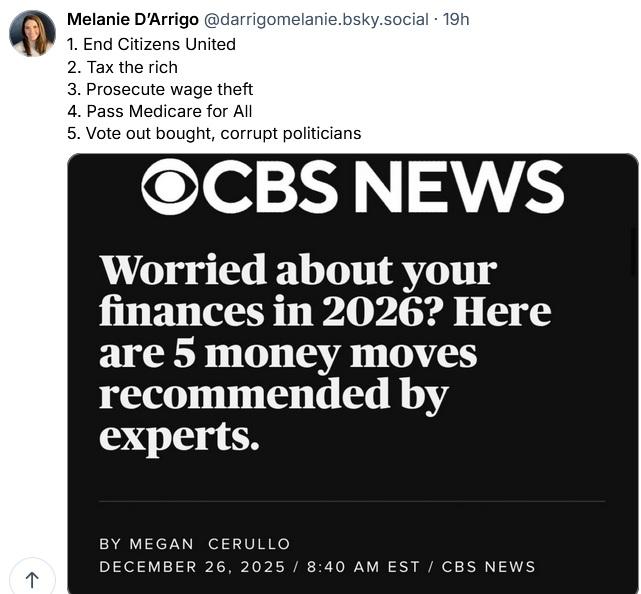Click the scroll-to-top arrow button
This screenshot has width=641, height=594.
pyautogui.click(x=31, y=579)
